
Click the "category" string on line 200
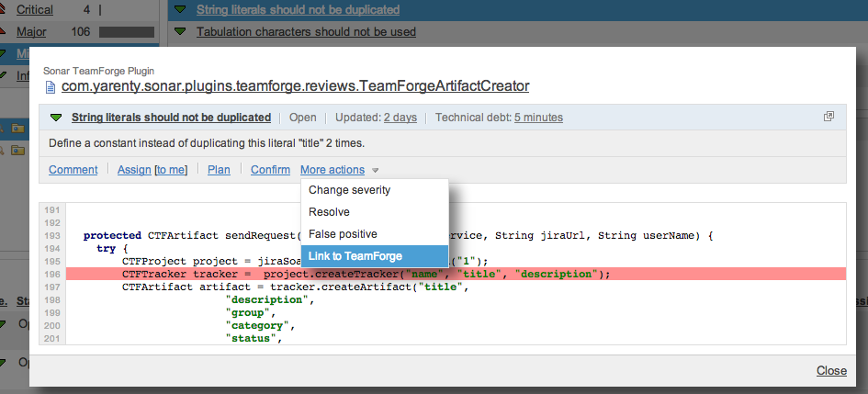point(257,325)
